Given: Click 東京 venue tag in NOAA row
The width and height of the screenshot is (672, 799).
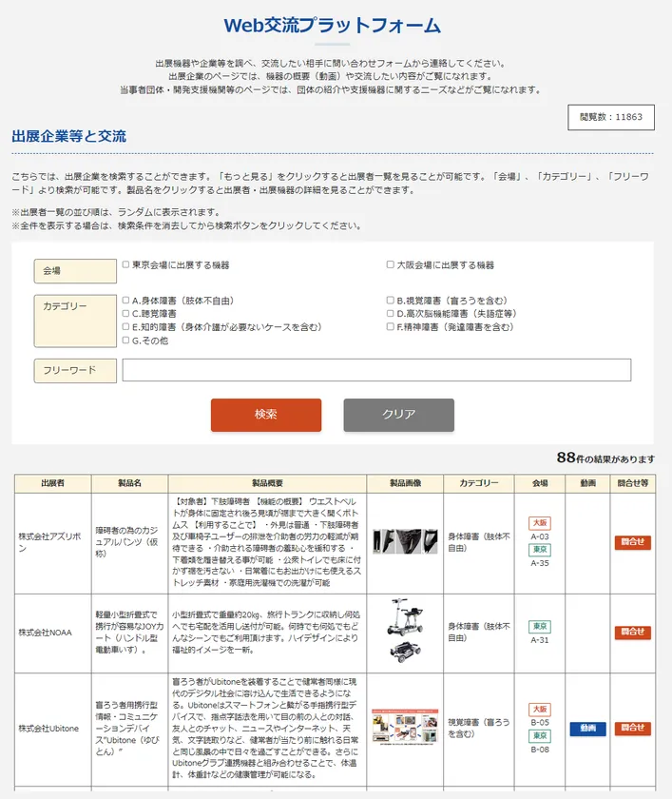Looking at the screenshot, I should point(540,626).
